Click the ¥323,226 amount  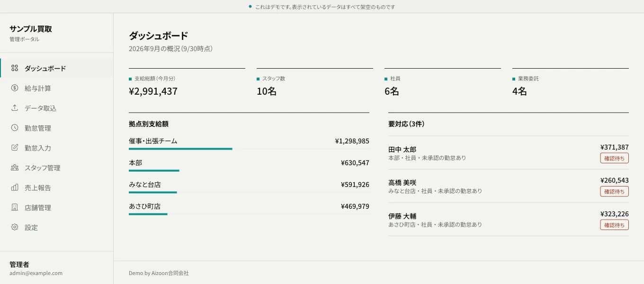coord(615,214)
